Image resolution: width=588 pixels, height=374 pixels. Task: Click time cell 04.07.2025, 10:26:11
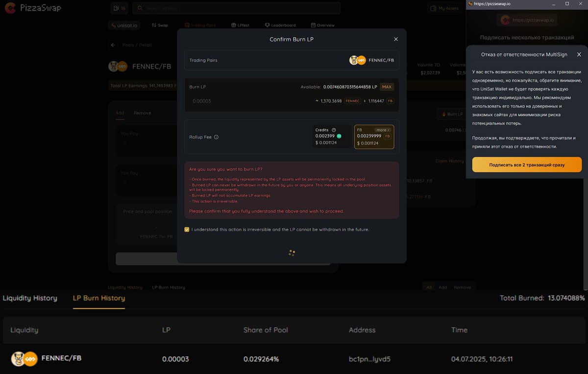[x=482, y=359]
